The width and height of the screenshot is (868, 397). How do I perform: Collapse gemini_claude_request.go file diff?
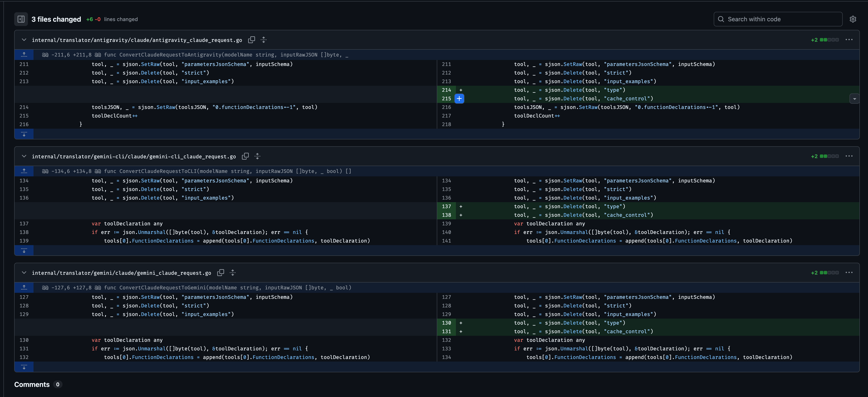click(24, 273)
